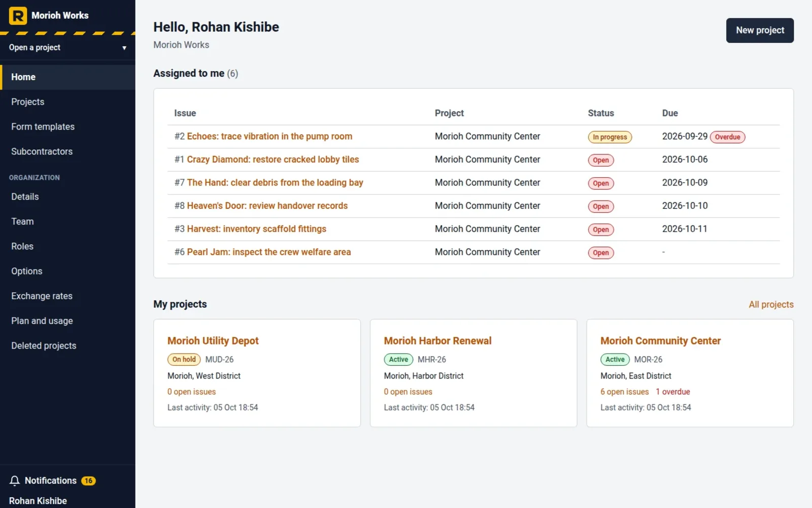This screenshot has width=812, height=508.
Task: Open Projects in the sidebar
Action: pyautogui.click(x=67, y=102)
